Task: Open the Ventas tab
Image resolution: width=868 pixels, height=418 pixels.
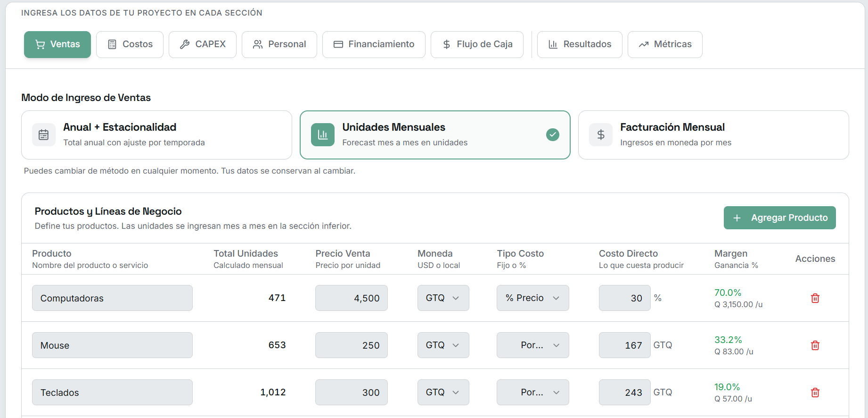Action: 57,44
